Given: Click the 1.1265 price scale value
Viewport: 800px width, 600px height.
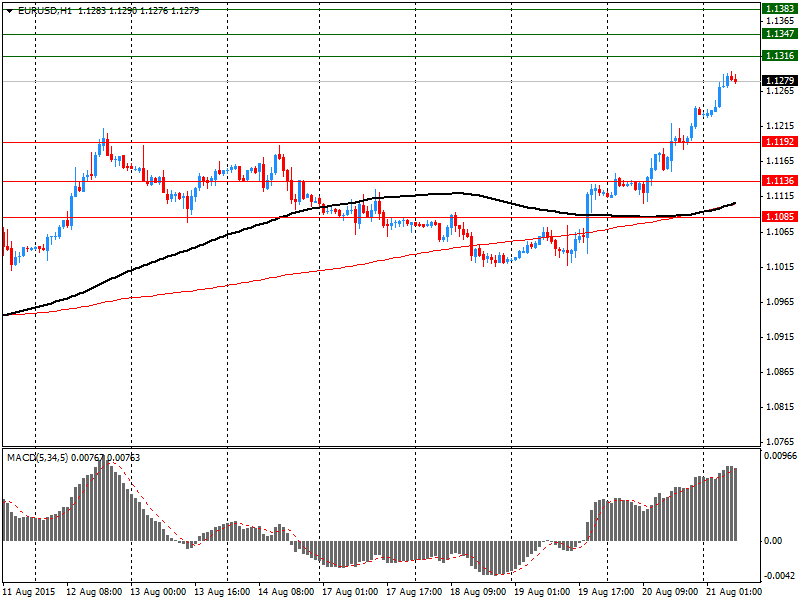Looking at the screenshot, I should pyautogui.click(x=780, y=91).
